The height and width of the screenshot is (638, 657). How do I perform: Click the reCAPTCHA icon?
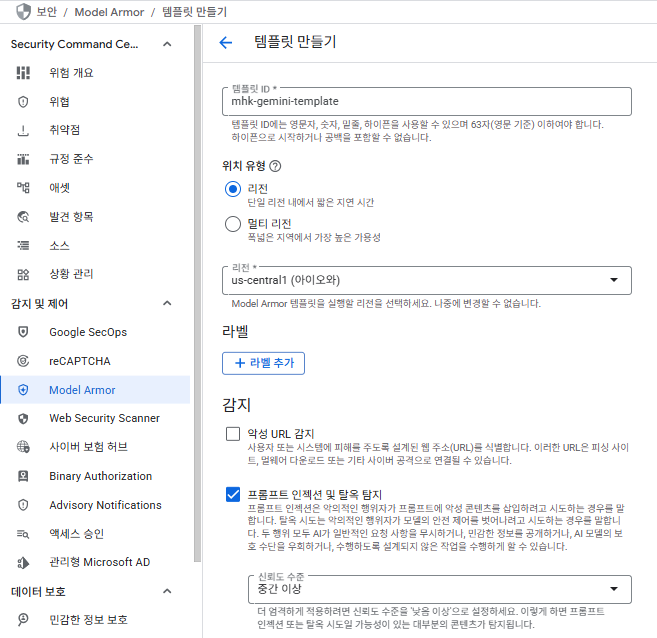pos(23,361)
